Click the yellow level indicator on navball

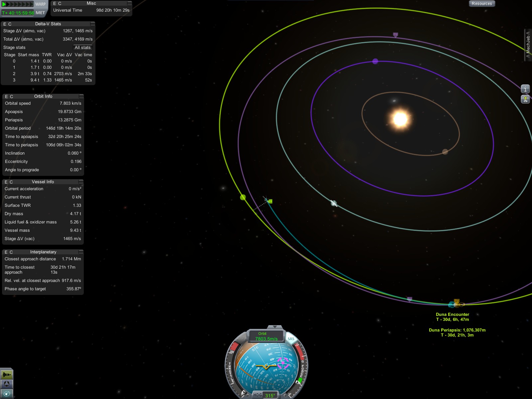click(266, 366)
